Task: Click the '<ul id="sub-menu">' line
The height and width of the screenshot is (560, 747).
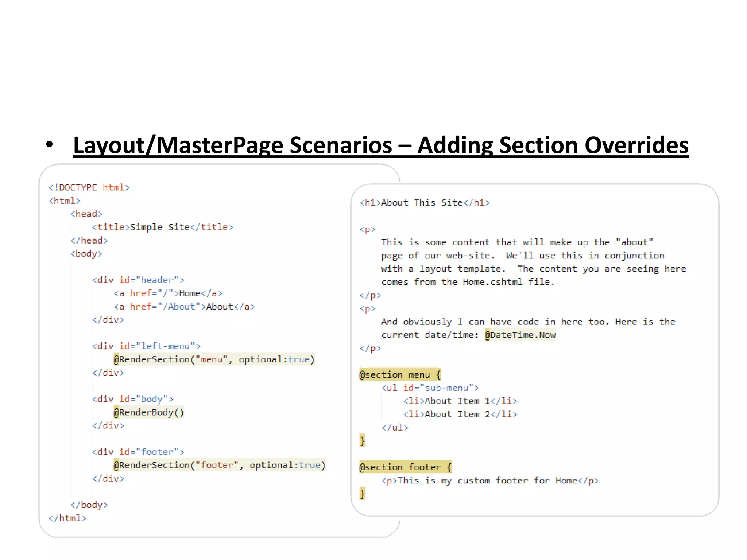Action: 430,388
